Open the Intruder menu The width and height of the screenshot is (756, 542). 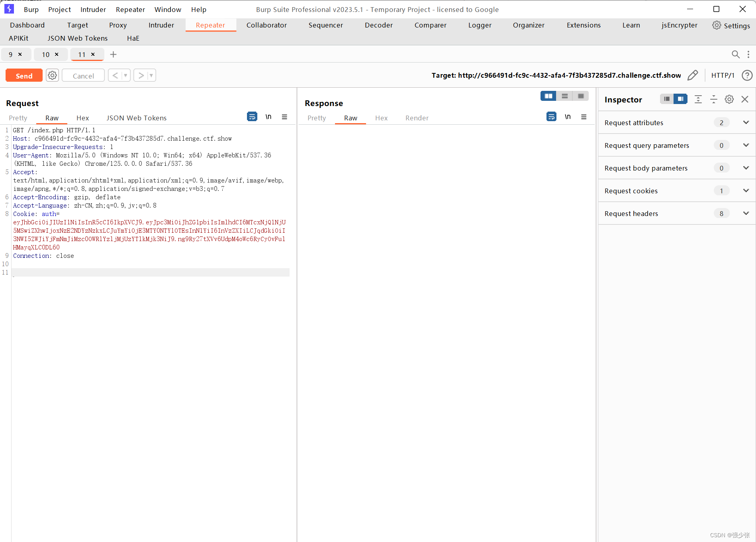[93, 9]
